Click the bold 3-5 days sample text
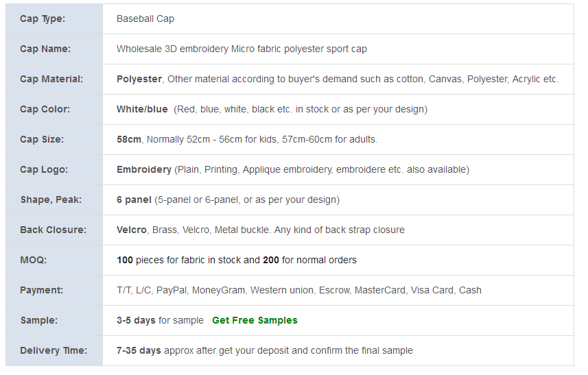The height and width of the screenshot is (375, 588). pos(136,320)
